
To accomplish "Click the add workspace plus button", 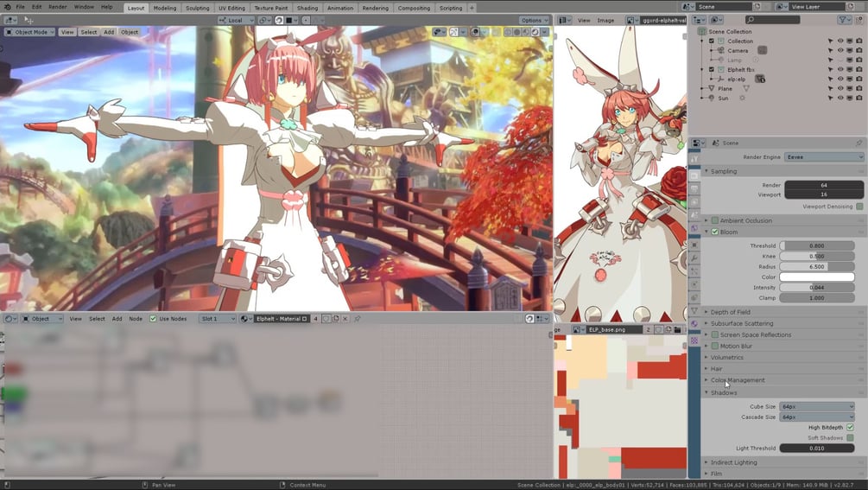I will point(472,8).
